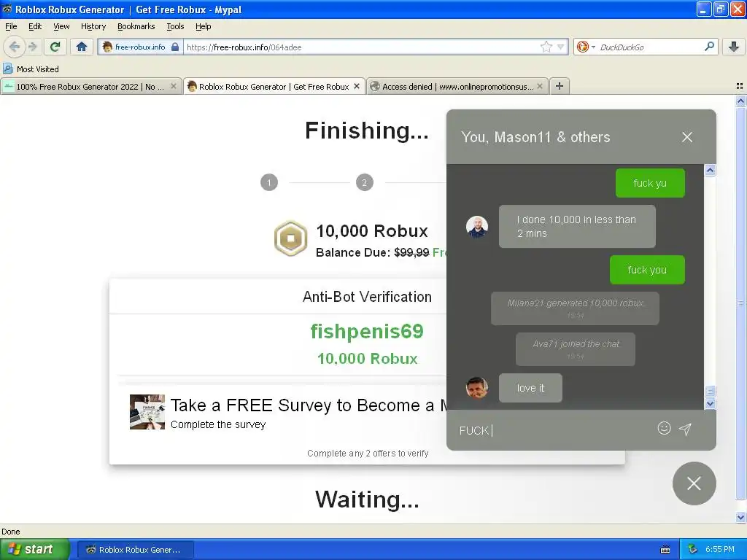Open the View menu
This screenshot has height=560, width=747.
[x=61, y=26]
